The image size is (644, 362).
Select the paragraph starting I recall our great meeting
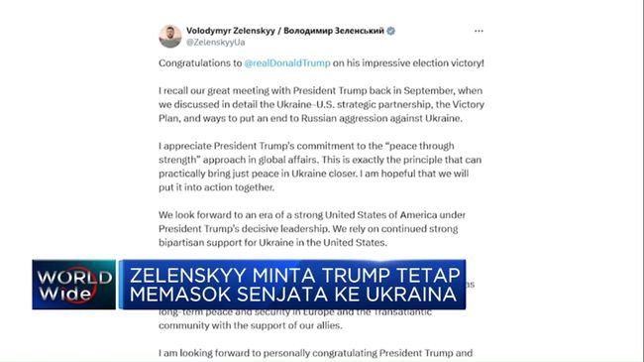point(322,104)
